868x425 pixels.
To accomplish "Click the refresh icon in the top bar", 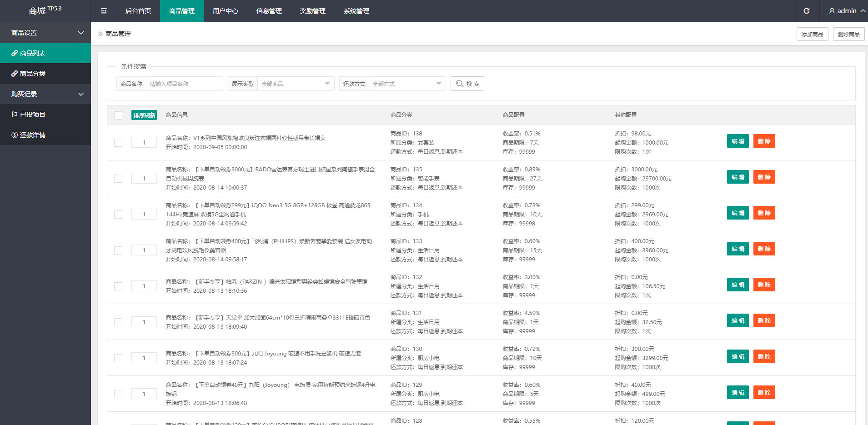I will tap(806, 10).
